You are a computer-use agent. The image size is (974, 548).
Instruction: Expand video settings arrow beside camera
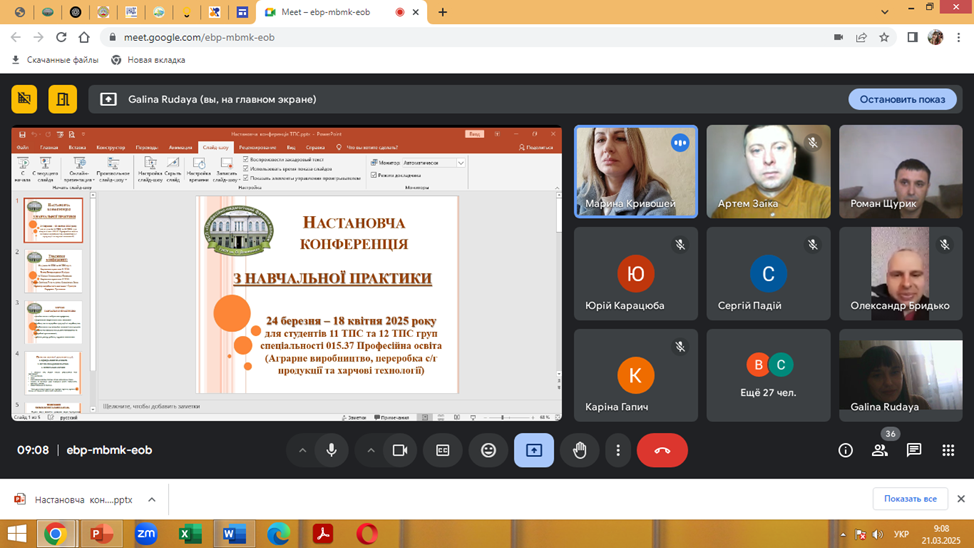371,450
